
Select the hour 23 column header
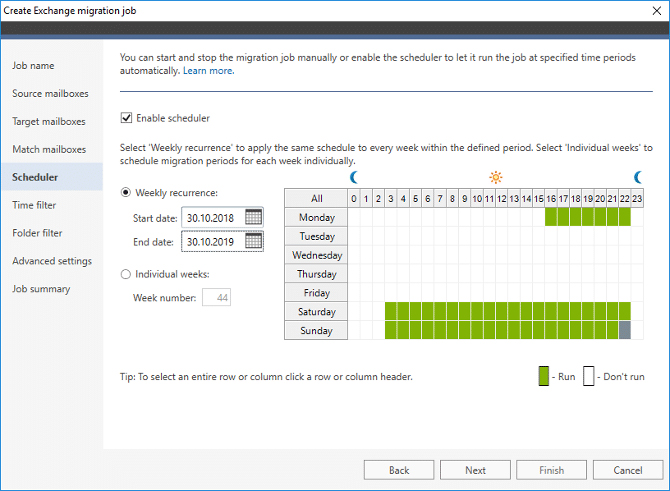tap(637, 198)
